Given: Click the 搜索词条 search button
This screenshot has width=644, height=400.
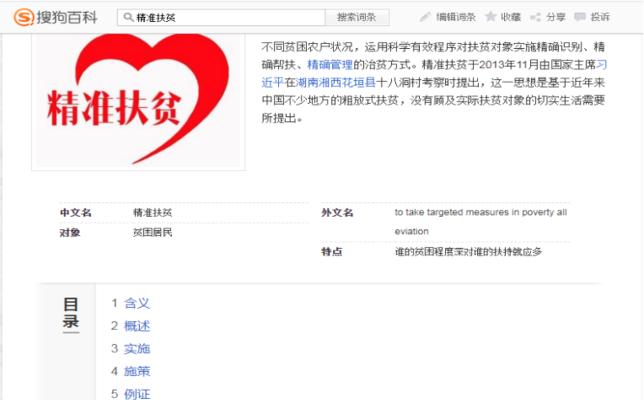Looking at the screenshot, I should [357, 17].
